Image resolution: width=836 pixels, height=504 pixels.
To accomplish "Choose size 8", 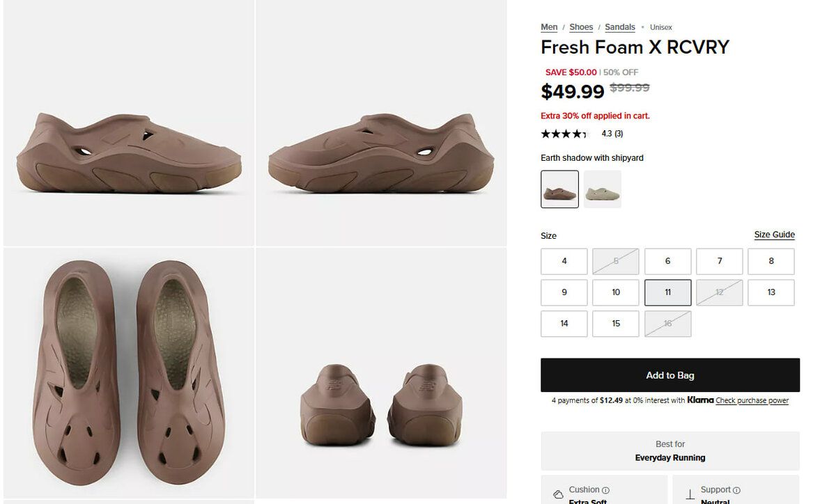I will click(x=771, y=261).
